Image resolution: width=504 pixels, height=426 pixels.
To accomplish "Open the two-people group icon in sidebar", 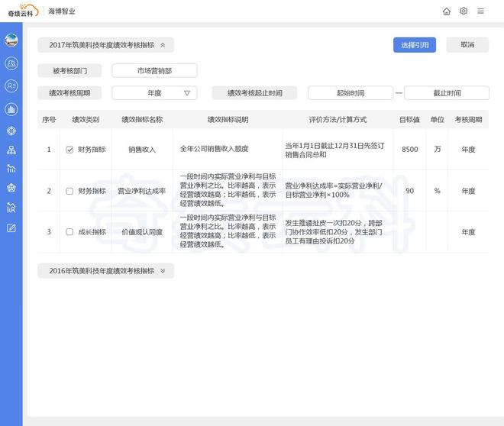I will point(11,63).
